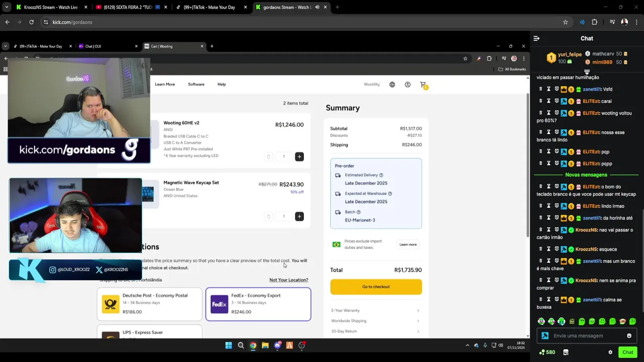Delete zanettii1's "Vsfd" message with the trash icon
Screen dimensions: 644x362
tap(541, 89)
